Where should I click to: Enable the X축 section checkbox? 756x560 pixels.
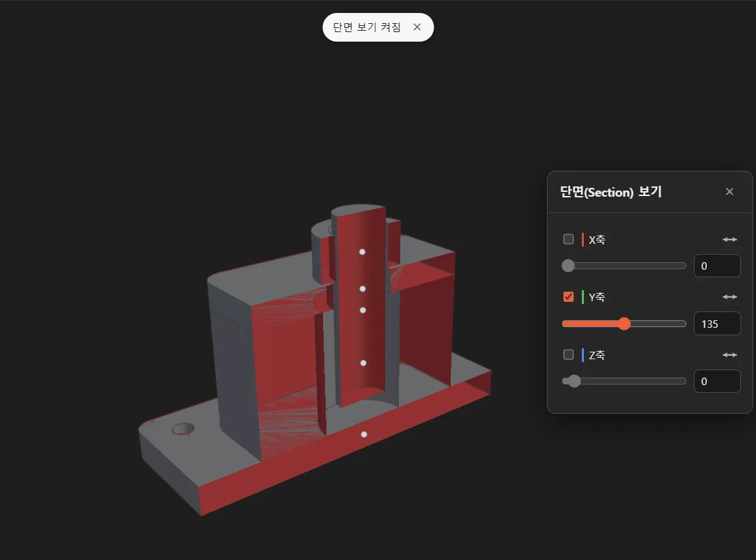click(568, 239)
